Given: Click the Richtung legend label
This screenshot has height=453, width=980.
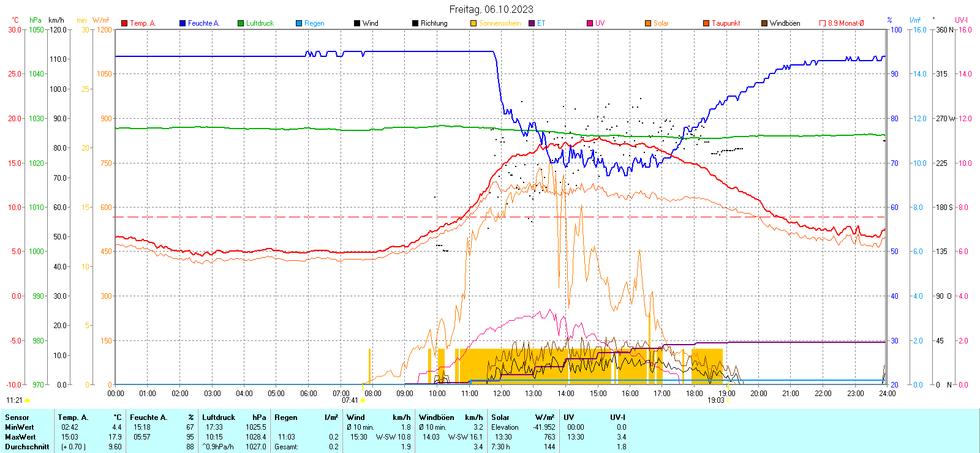Looking at the screenshot, I should [434, 23].
